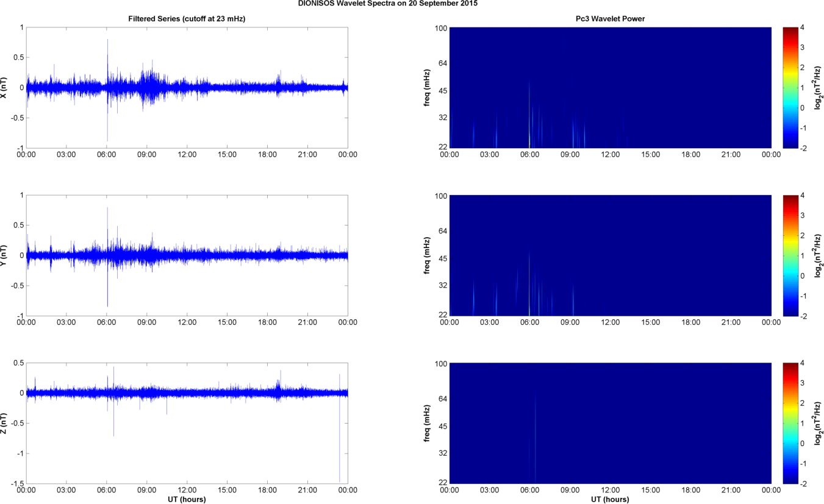
Task: Click the "0" tick on the middle colorbar
Action: click(x=801, y=275)
